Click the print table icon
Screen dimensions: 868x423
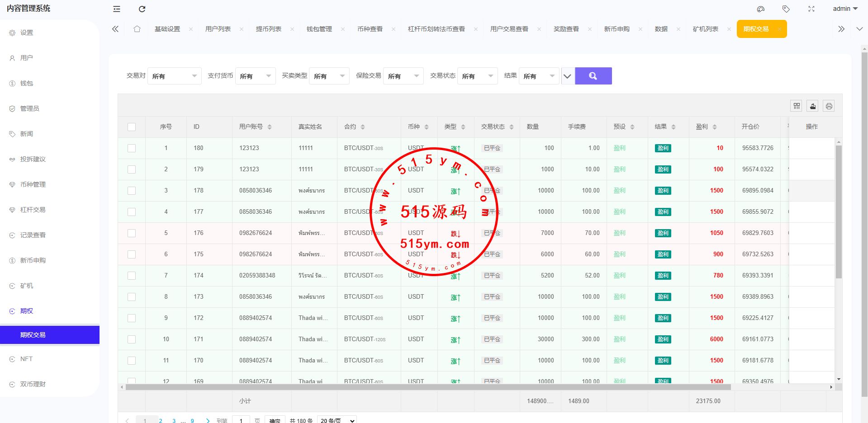[829, 106]
